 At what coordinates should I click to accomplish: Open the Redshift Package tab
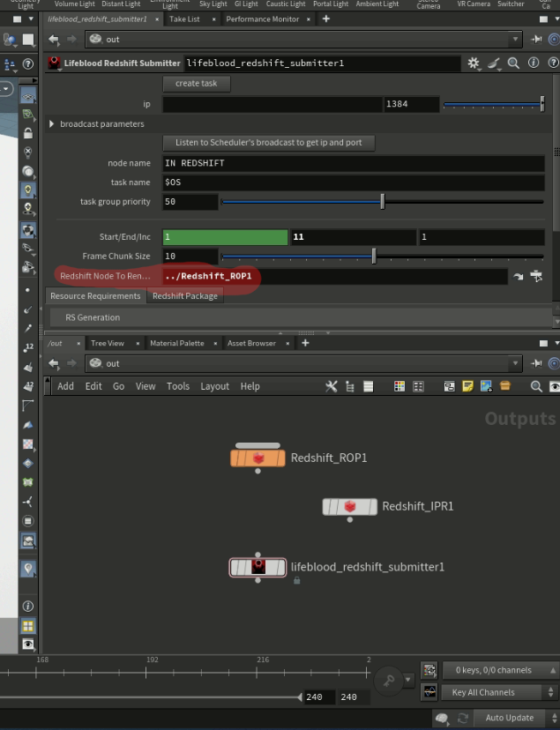(185, 296)
